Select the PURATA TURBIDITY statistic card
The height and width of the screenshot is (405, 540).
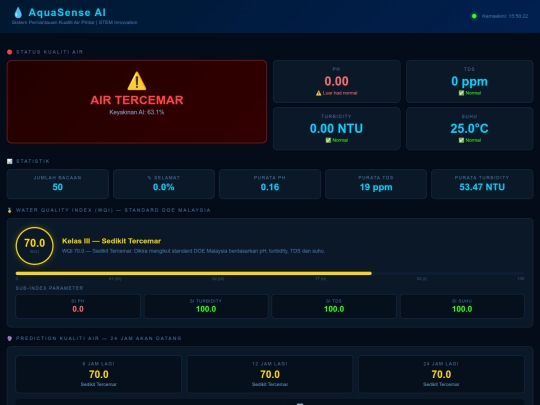[x=482, y=184]
